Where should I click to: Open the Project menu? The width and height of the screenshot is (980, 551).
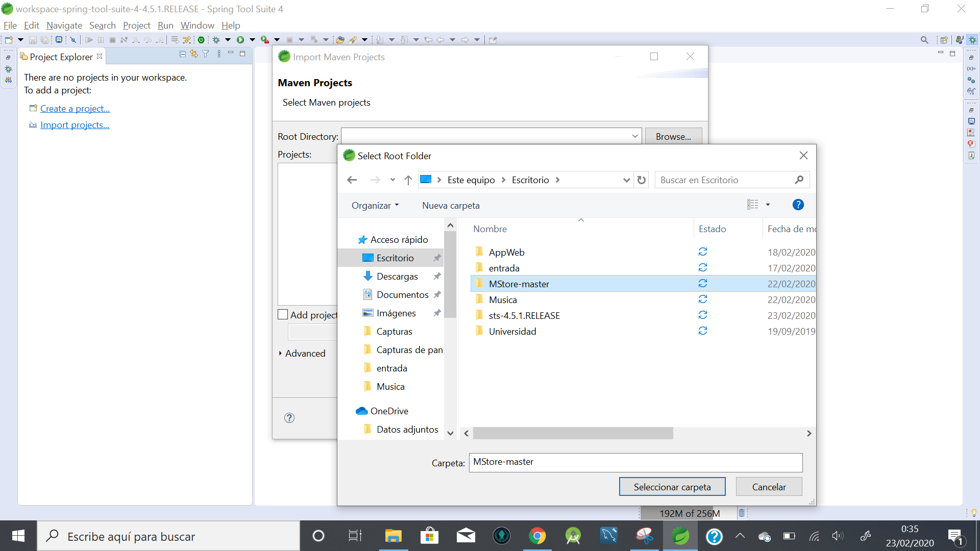click(136, 26)
